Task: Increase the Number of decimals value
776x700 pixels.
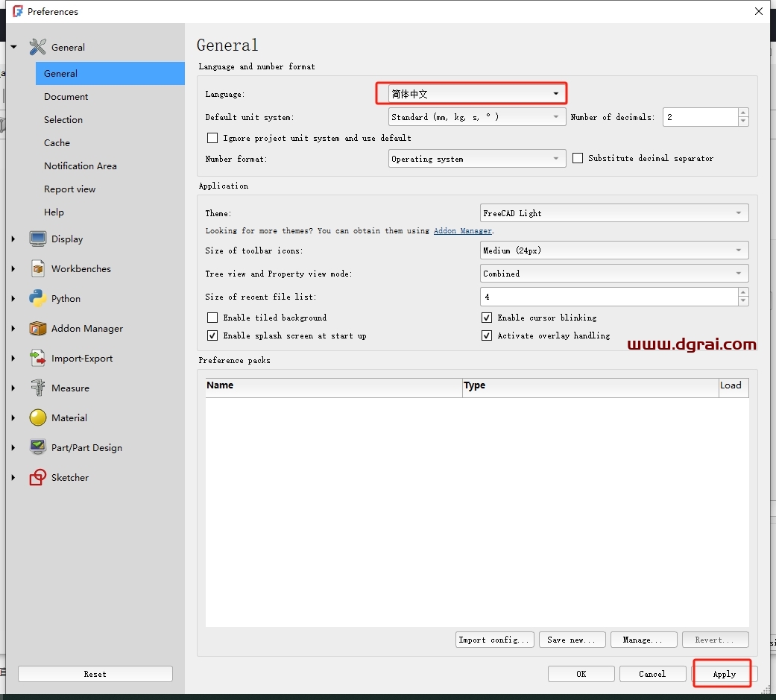Action: pyautogui.click(x=743, y=113)
